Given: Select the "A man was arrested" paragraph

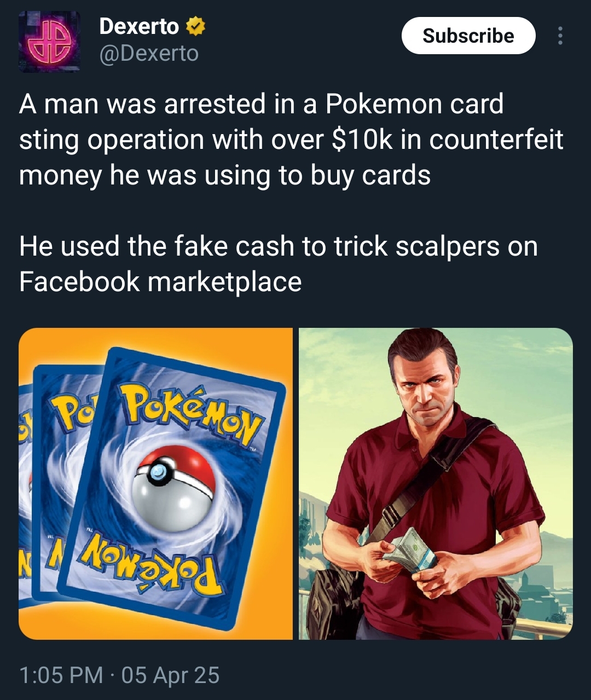Looking at the screenshot, I should pyautogui.click(x=291, y=140).
